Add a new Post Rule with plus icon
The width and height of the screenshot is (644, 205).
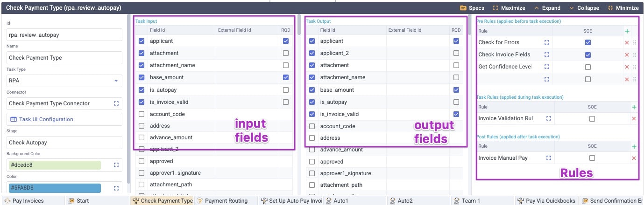(x=634, y=146)
